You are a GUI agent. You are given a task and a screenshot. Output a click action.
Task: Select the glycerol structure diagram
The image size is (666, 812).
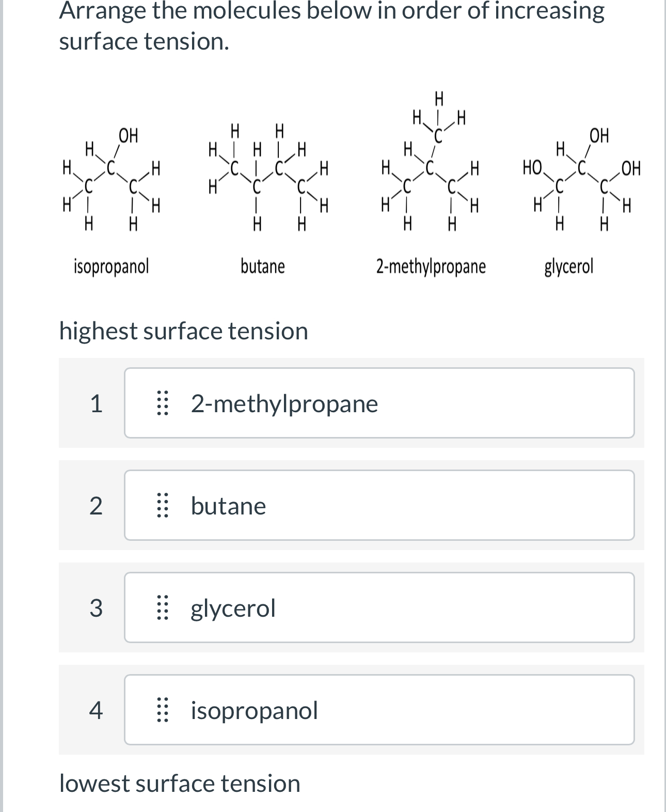click(581, 181)
